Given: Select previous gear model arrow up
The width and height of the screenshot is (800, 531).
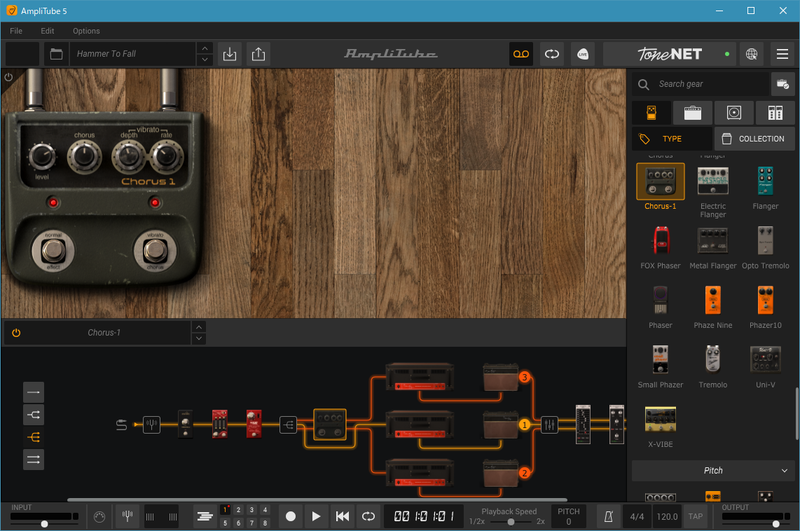Looking at the screenshot, I should pos(199,327).
